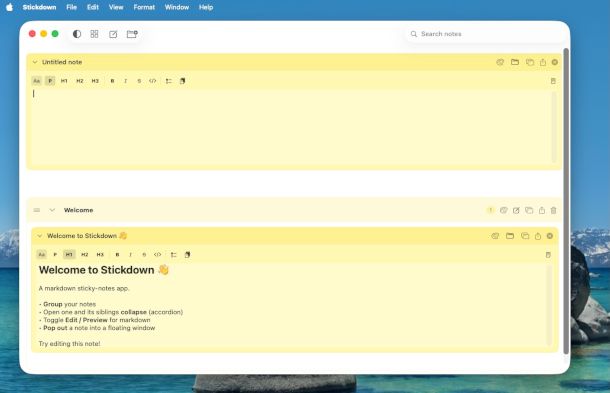Apply H1 heading in Untitled note
Viewport: 610px width, 393px height.
point(64,81)
